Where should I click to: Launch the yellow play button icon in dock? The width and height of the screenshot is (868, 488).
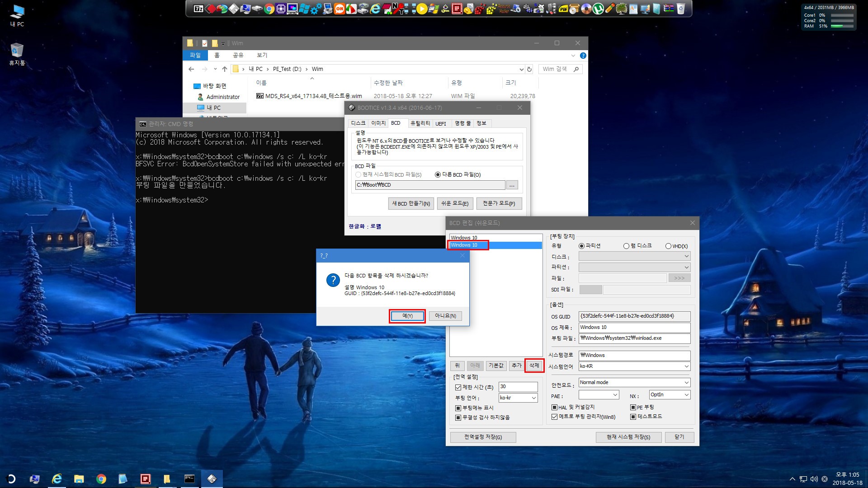[422, 9]
